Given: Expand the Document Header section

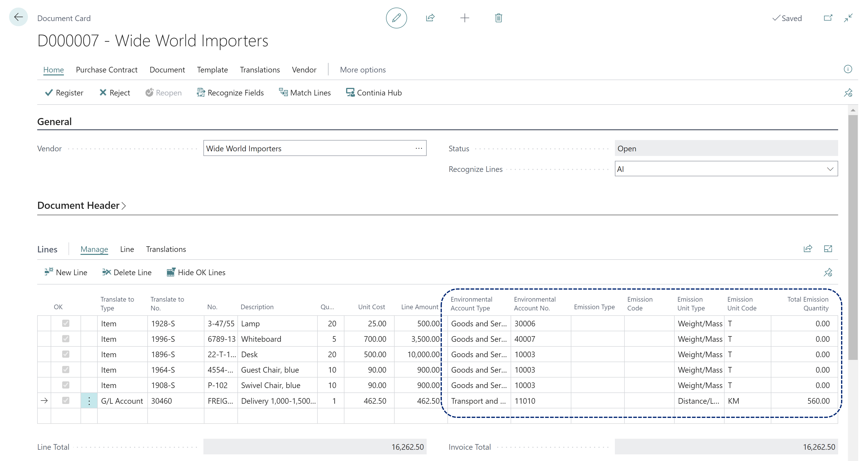Looking at the screenshot, I should [82, 205].
